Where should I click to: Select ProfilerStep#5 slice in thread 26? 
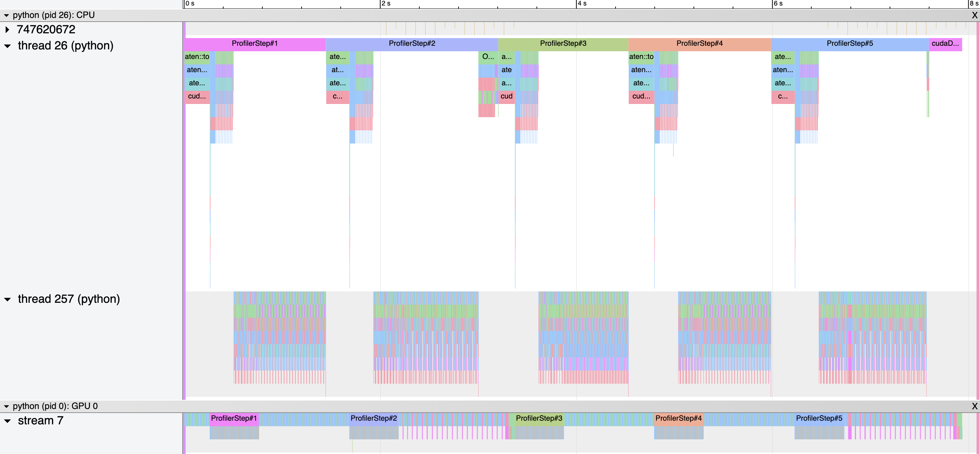tap(849, 43)
